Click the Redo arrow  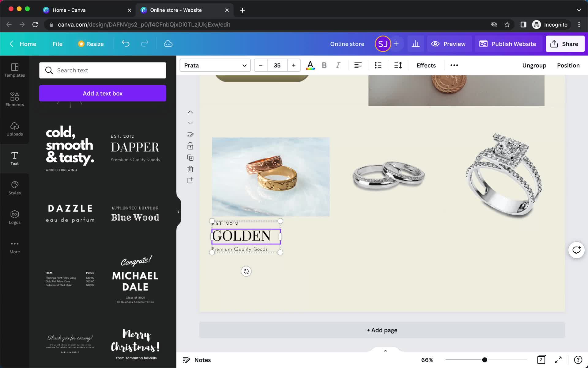point(145,44)
